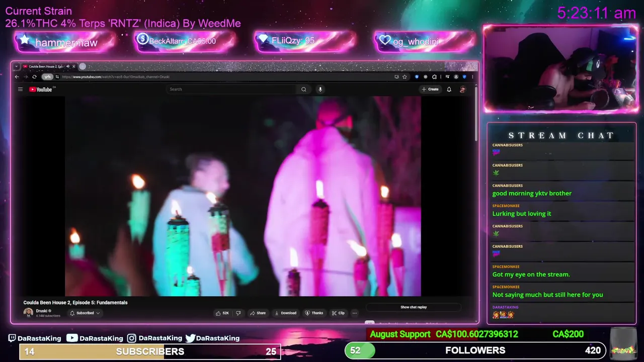Click the Current Strain info text
The image size is (644, 362).
[x=123, y=17]
